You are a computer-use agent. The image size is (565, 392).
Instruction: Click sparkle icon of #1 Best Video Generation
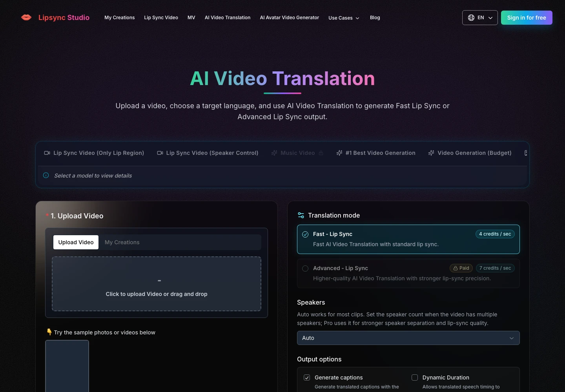339,153
